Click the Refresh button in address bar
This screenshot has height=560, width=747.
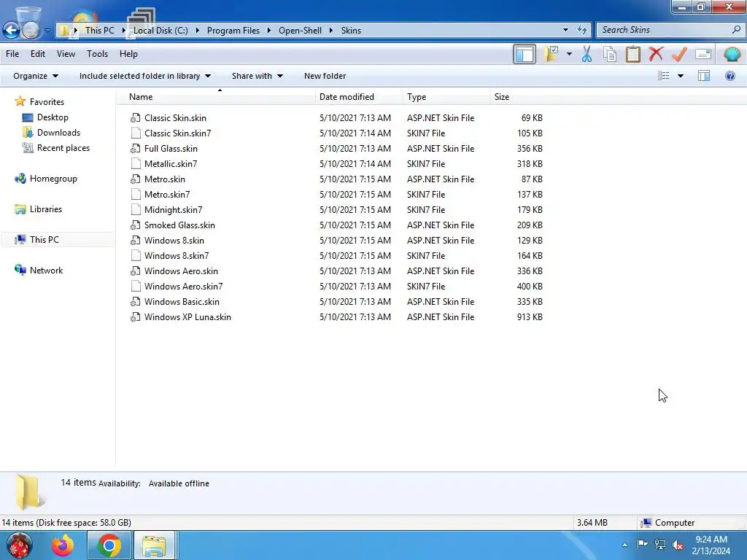click(581, 30)
